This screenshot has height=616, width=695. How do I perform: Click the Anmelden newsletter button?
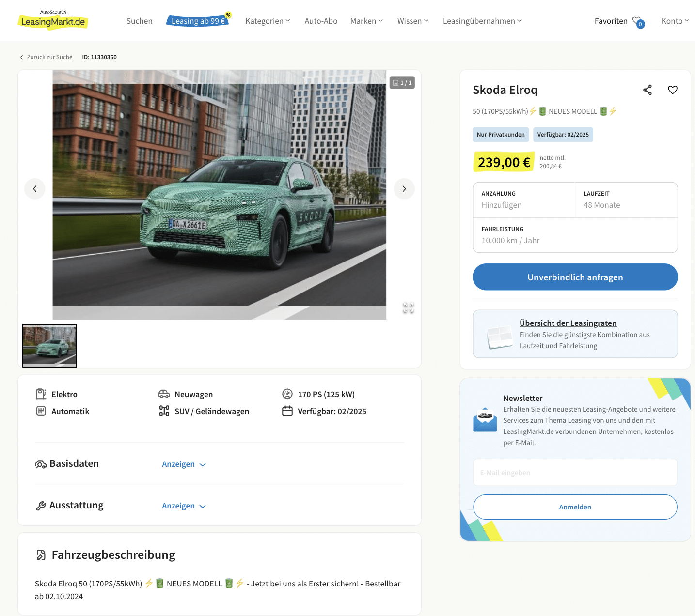575,507
